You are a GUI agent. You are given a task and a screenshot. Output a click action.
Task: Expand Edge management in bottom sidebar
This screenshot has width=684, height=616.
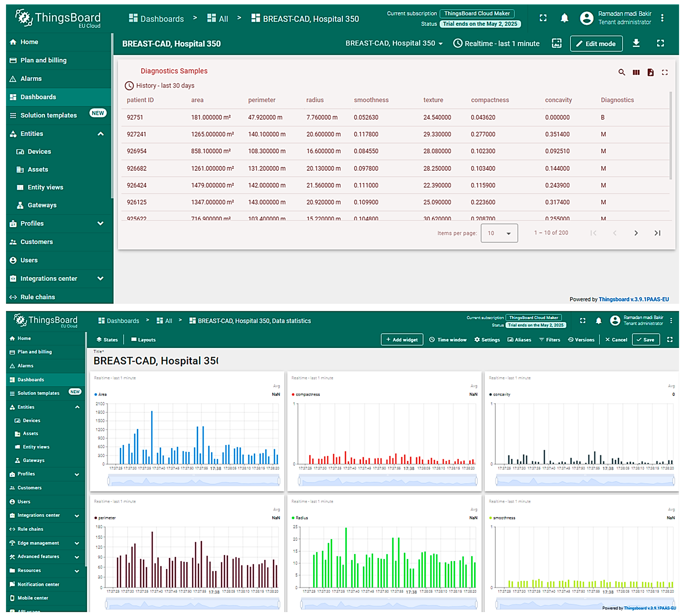click(x=77, y=543)
